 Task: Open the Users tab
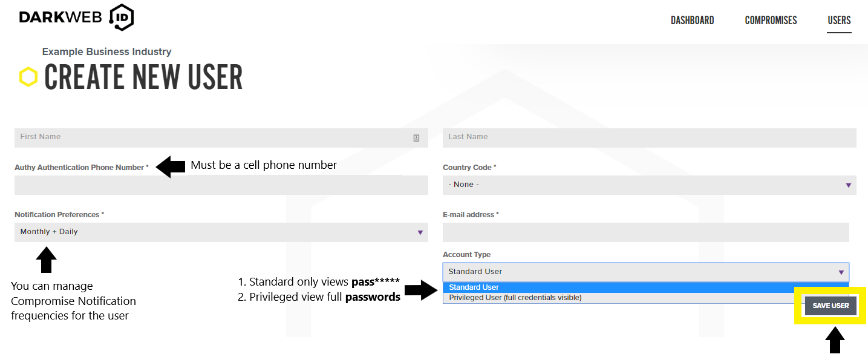(839, 21)
